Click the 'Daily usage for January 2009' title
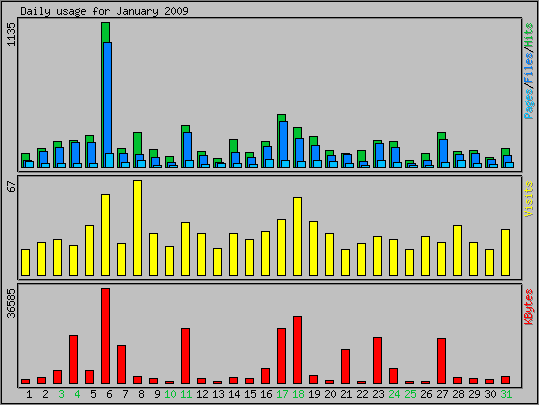539x405 pixels. pos(104,11)
